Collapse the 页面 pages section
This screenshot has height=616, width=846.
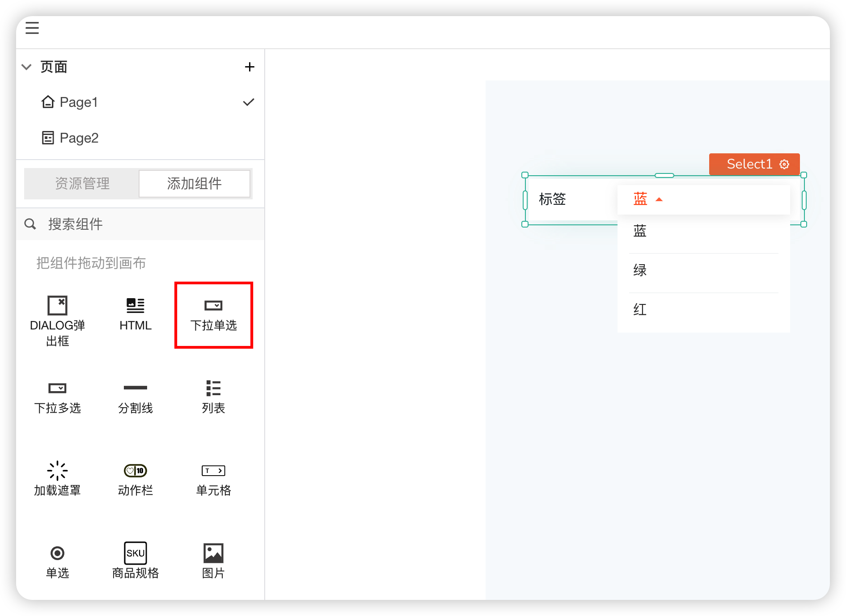[26, 67]
